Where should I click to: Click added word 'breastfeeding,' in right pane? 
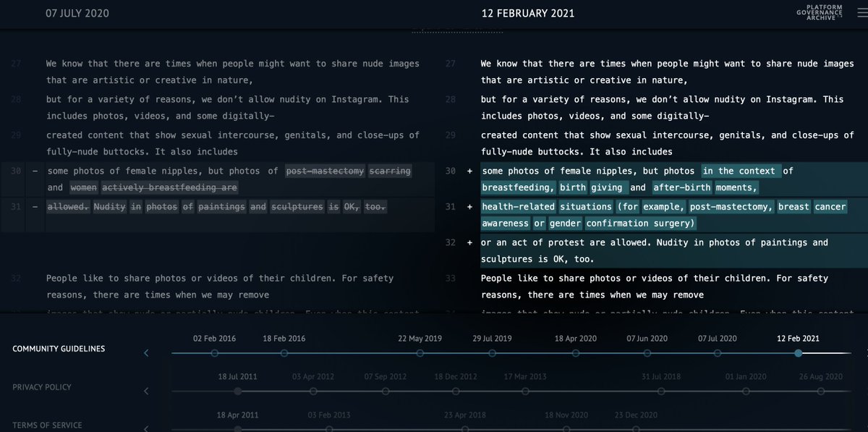519,188
